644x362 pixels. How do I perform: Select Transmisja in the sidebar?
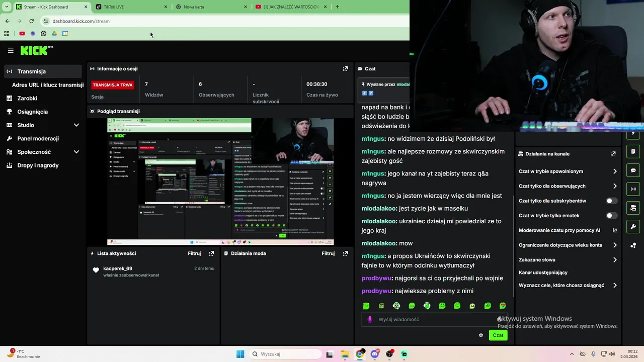(43, 71)
